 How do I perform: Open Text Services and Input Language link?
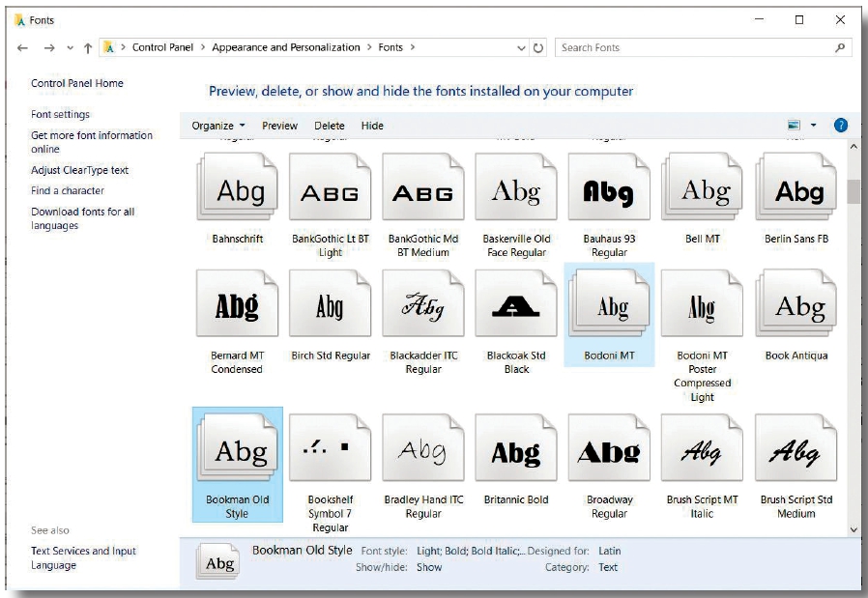pos(83,557)
